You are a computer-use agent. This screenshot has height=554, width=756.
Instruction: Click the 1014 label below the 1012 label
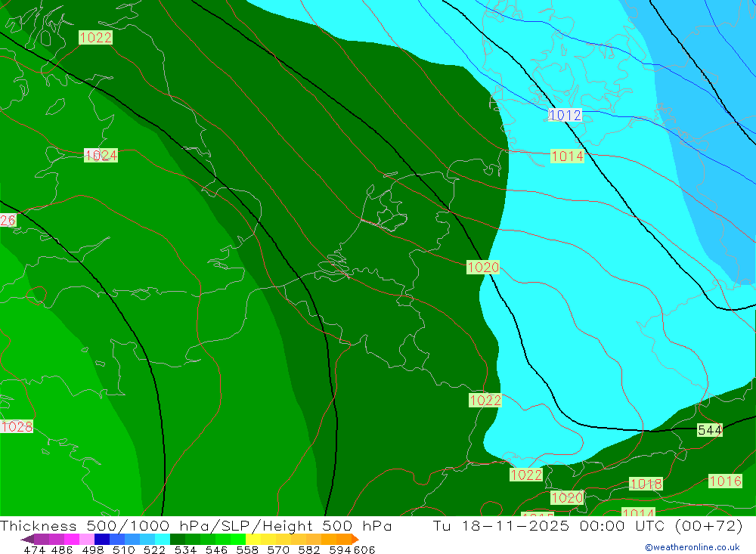pos(567,156)
